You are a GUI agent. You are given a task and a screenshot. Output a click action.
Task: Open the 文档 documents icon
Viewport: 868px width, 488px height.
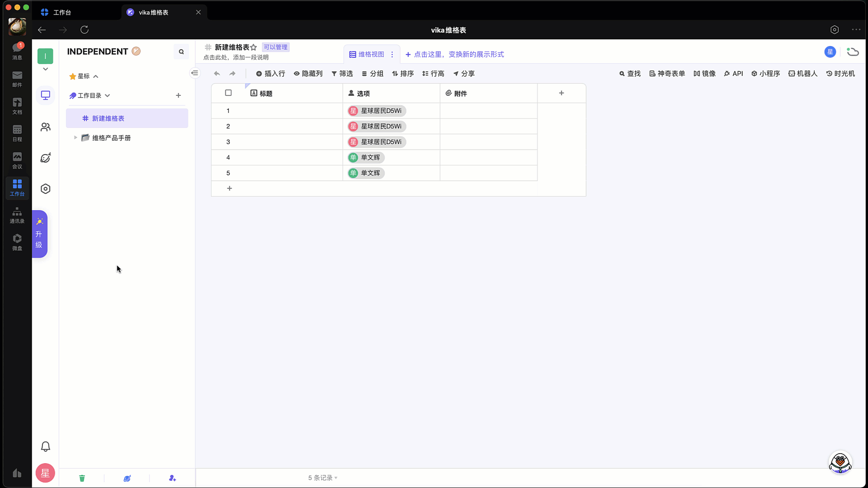tap(17, 106)
